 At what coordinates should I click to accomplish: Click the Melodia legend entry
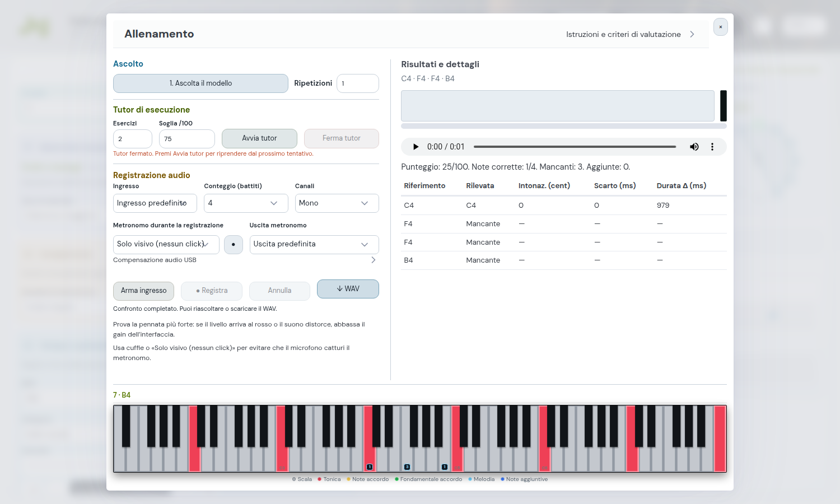pyautogui.click(x=482, y=479)
